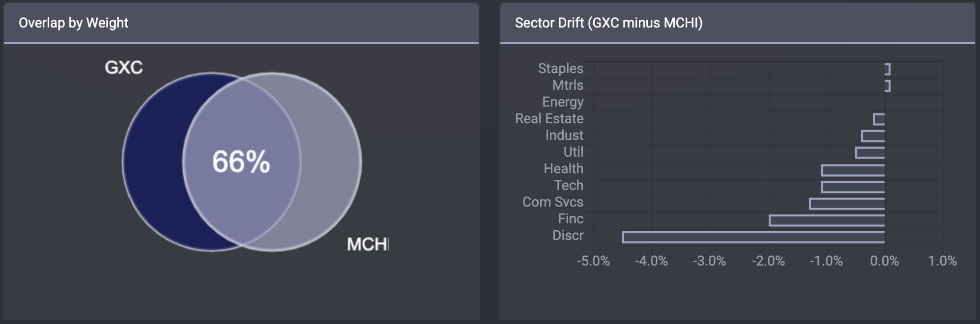This screenshot has height=324, width=980.
Task: Click the Overlap by Weight panel title
Action: (x=73, y=23)
